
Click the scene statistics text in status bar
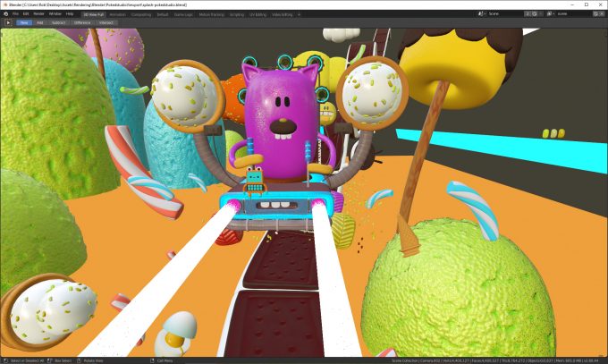tap(497, 361)
